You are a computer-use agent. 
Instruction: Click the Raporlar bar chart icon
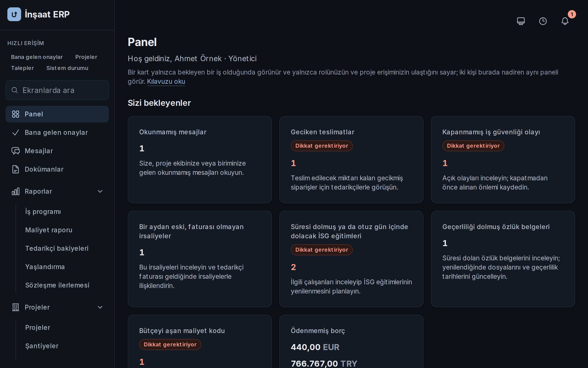(16, 191)
